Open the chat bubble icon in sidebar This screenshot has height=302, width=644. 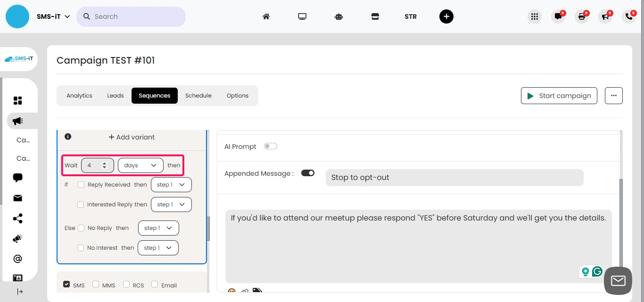17,178
